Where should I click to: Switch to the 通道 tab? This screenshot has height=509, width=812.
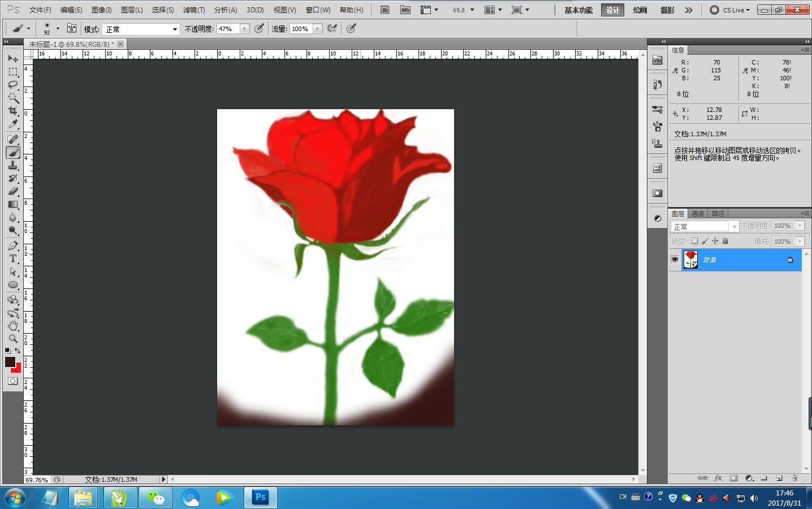pyautogui.click(x=698, y=214)
